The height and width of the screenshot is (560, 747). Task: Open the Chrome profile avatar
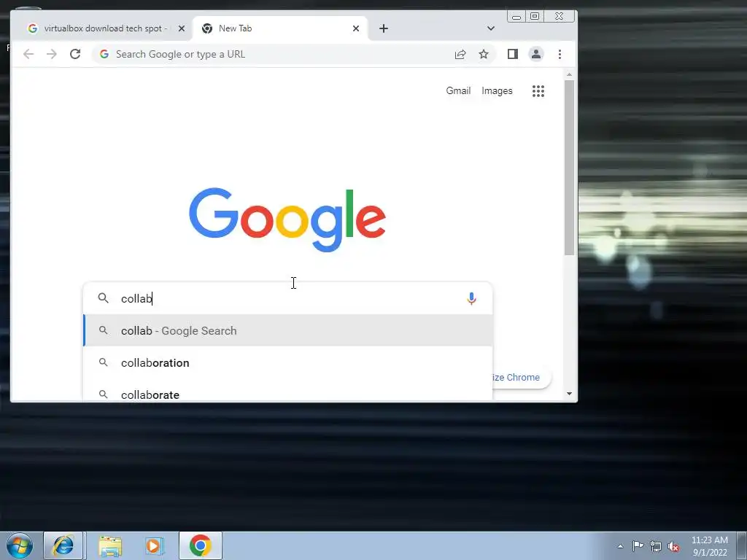click(536, 54)
